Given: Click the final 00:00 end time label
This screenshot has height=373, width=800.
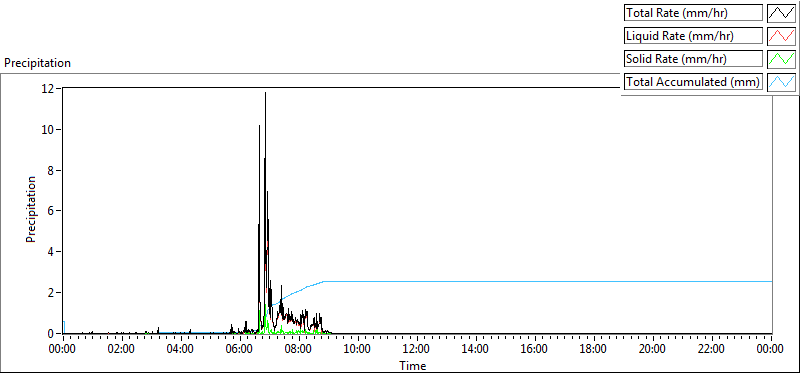Looking at the screenshot, I should click(770, 349).
